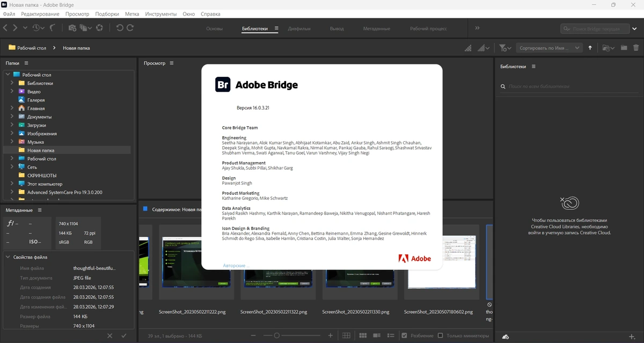Enable the Только миниатюры checkbox

pos(440,335)
